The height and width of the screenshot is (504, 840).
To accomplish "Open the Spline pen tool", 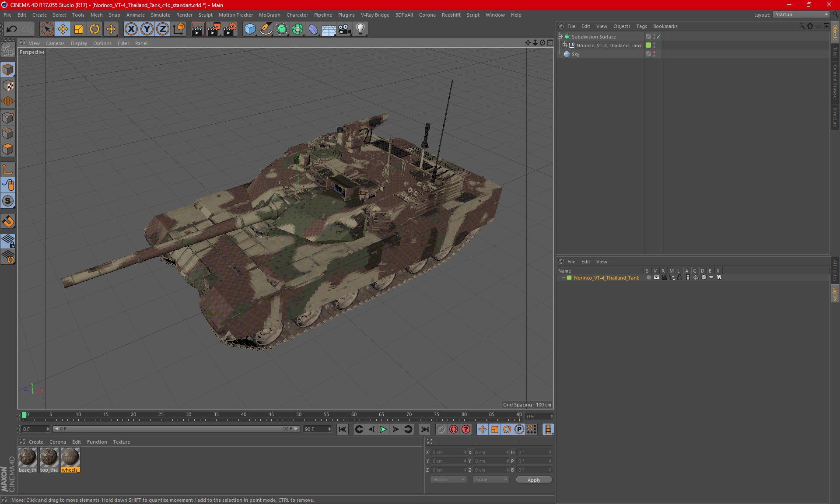I will (266, 29).
